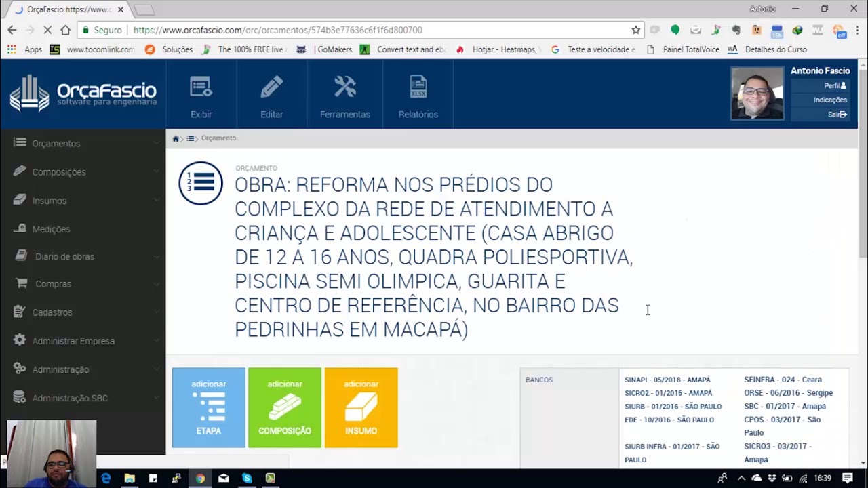Click the Sair logout link
Image resolution: width=868 pixels, height=488 pixels.
(x=837, y=115)
